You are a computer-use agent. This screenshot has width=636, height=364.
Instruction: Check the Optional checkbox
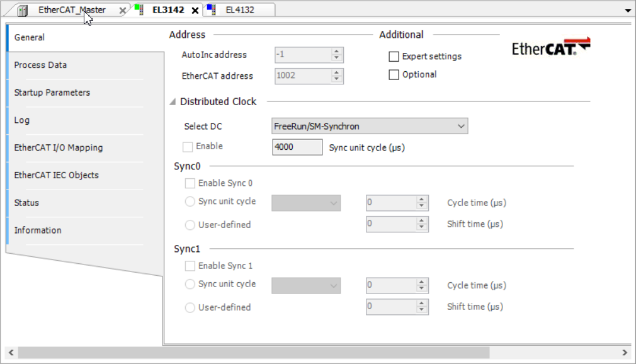pos(394,74)
